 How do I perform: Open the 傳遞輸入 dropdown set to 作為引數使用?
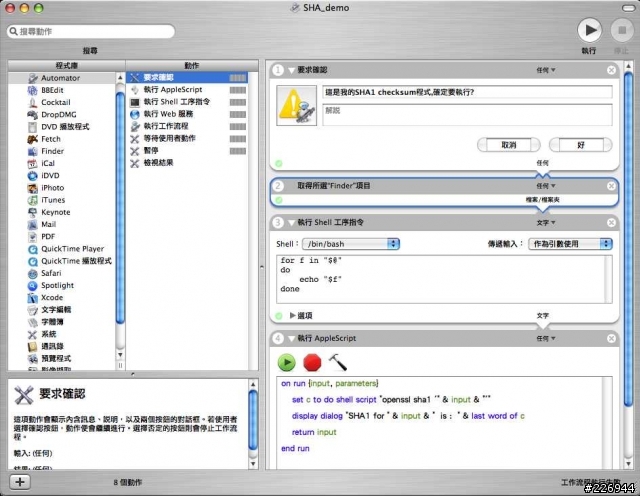[570, 244]
